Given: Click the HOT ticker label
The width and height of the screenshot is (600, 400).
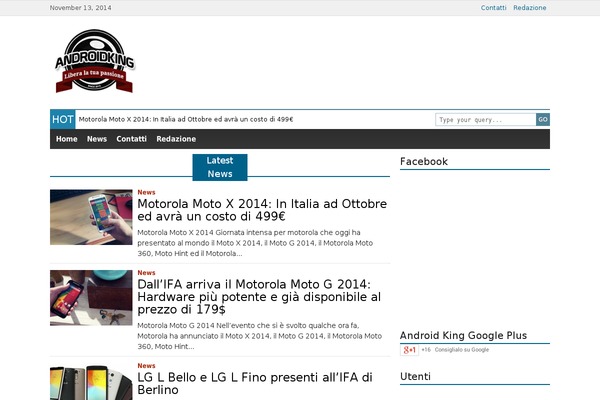Looking at the screenshot, I should (62, 119).
